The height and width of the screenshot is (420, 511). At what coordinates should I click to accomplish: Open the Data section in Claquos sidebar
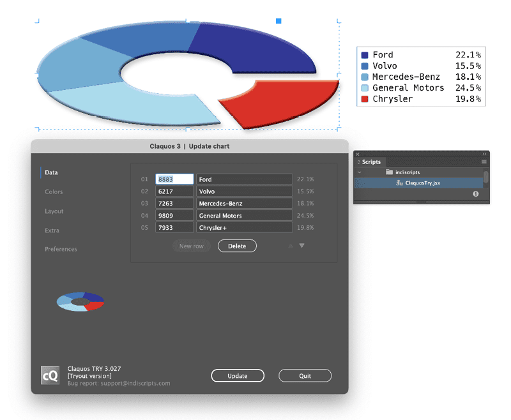coord(51,172)
